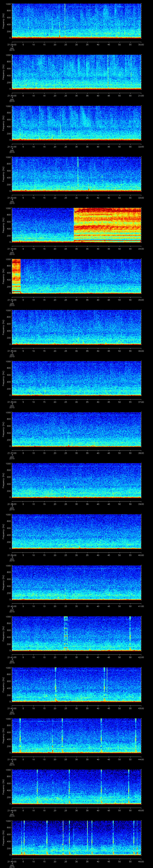Click the 21:38:00 start time label
153x868 pixels.
(12, 504)
